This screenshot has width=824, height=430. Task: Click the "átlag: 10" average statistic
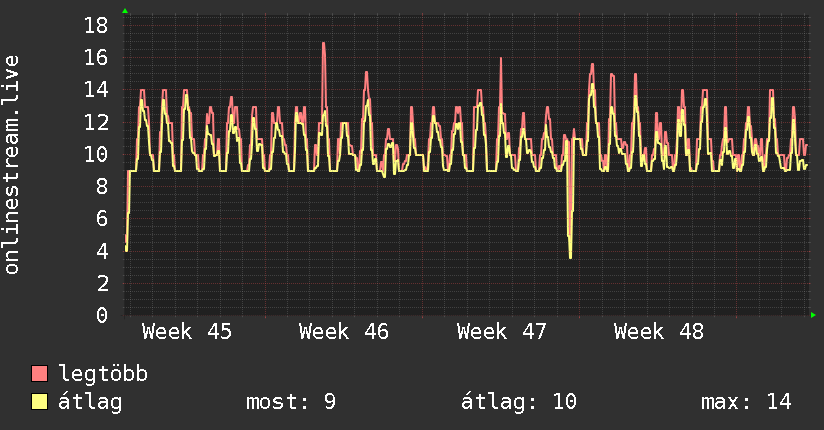519,402
